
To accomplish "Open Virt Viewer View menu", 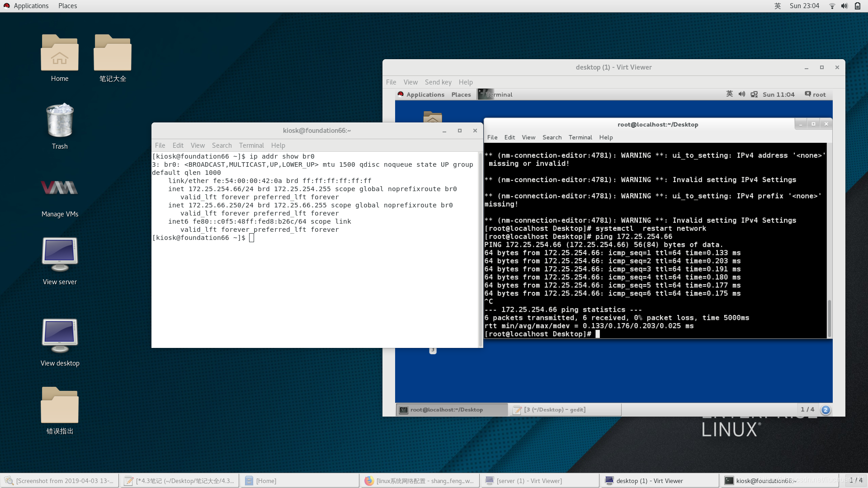I will tap(410, 82).
